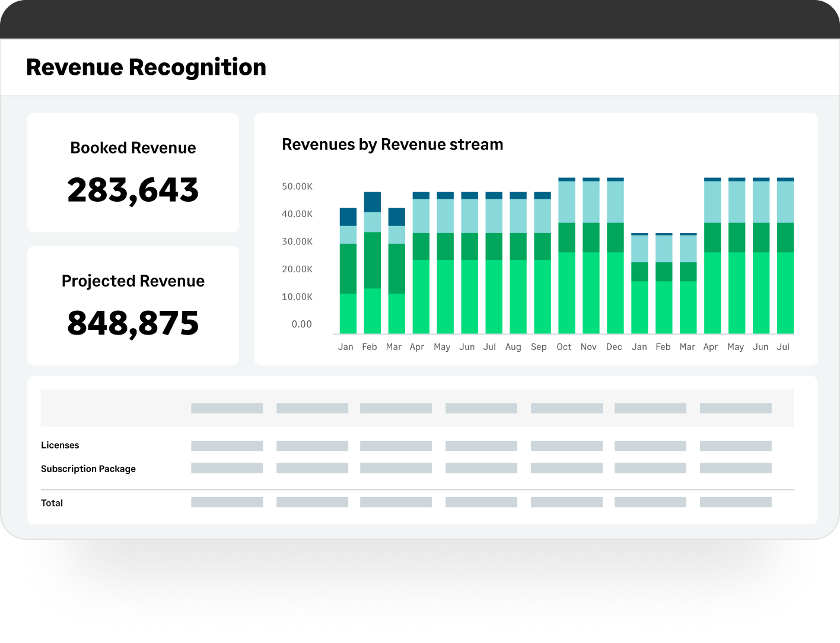This screenshot has height=643, width=840.
Task: Click the bright green segment of Aug bar
Action: pyautogui.click(x=518, y=296)
